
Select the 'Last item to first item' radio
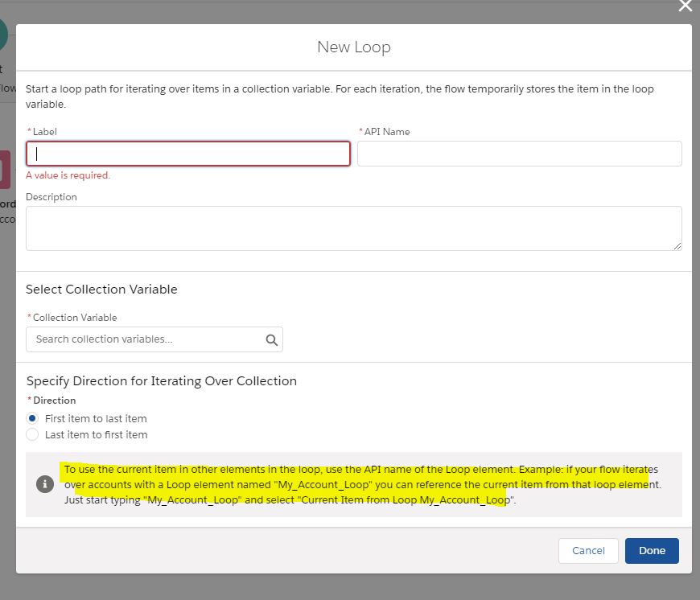click(x=32, y=434)
